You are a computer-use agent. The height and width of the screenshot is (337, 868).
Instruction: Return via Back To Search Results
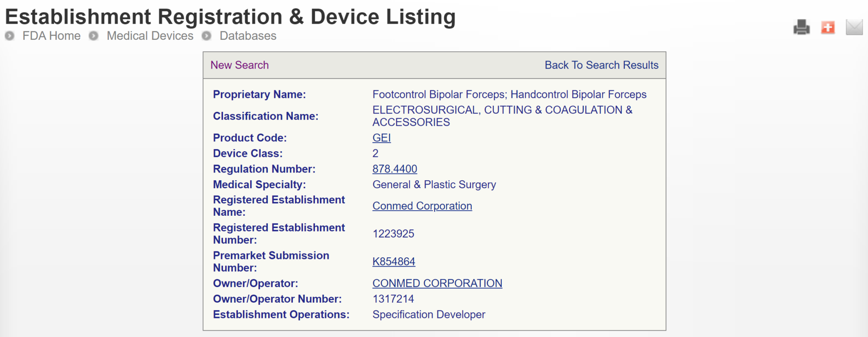(x=601, y=65)
